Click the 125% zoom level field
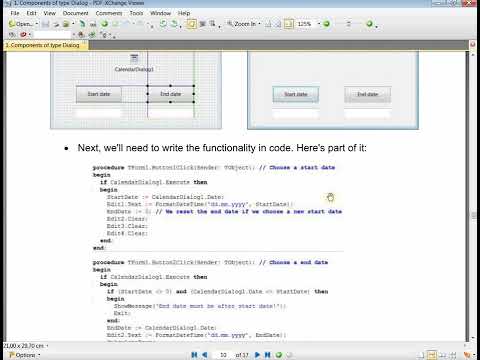Screen dimensions: 480x360 pos(305,24)
